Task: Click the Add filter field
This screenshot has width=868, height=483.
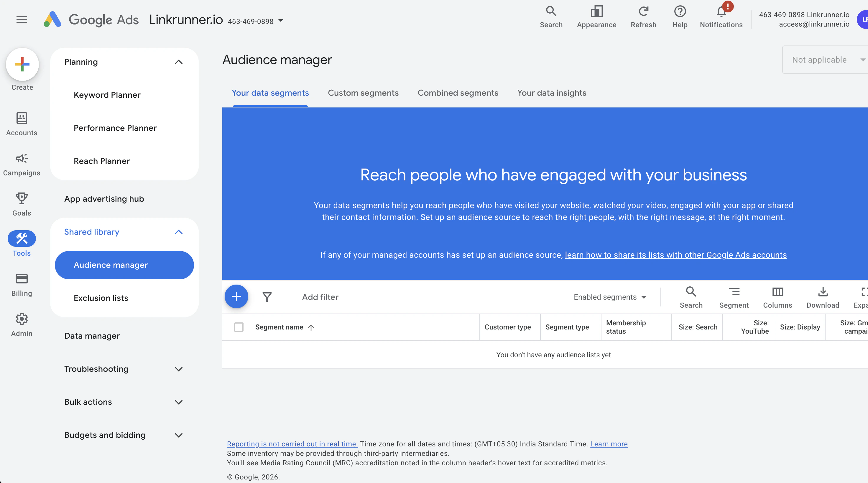Action: 320,297
